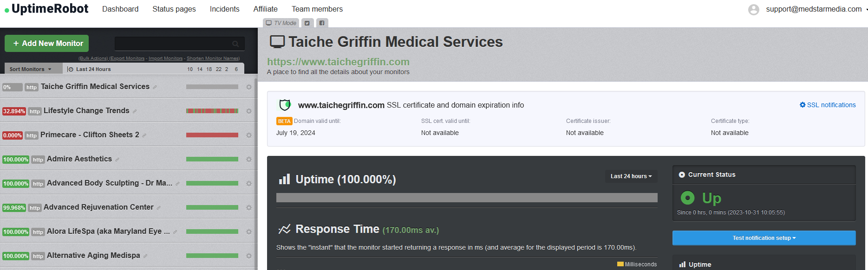Click the Add New Monitor button
This screenshot has width=868, height=270.
coord(46,44)
